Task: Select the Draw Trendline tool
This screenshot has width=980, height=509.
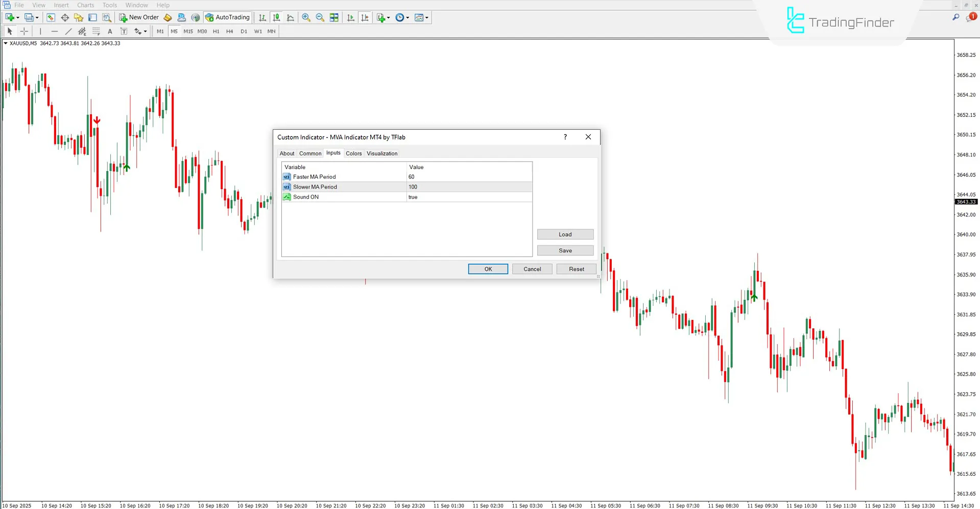Action: tap(68, 31)
